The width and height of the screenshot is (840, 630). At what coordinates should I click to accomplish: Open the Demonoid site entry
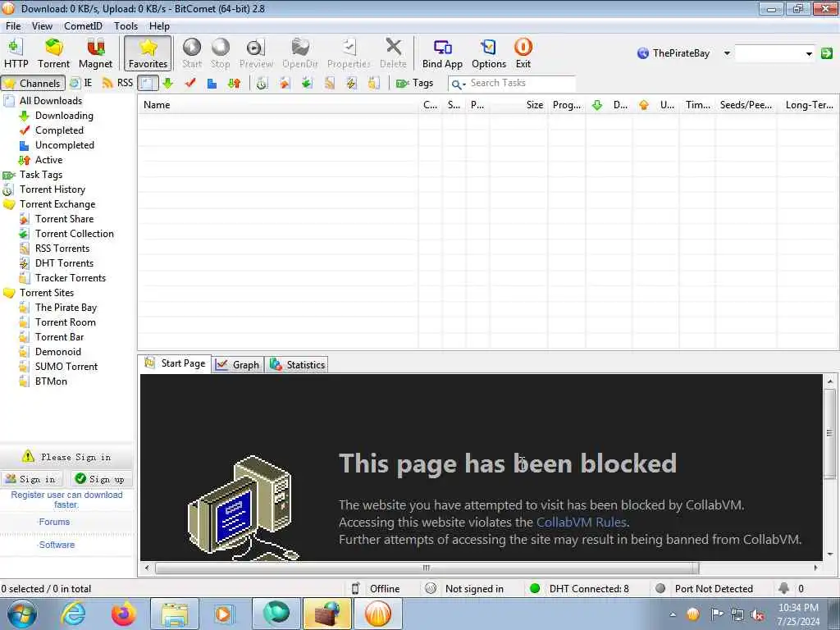pyautogui.click(x=58, y=352)
